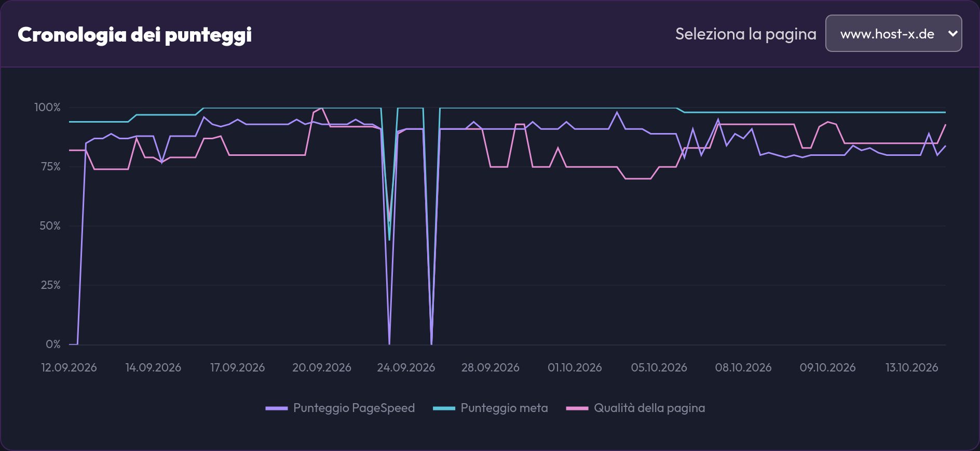
Task: Click the cyan Punteggio meta legend swatch
Action: click(x=444, y=408)
